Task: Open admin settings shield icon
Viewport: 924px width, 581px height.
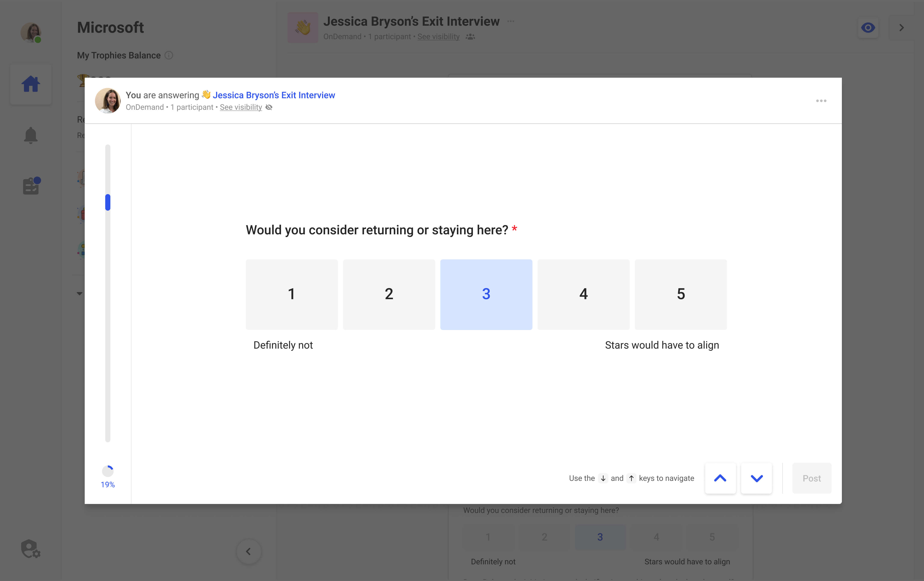Action: point(31,549)
